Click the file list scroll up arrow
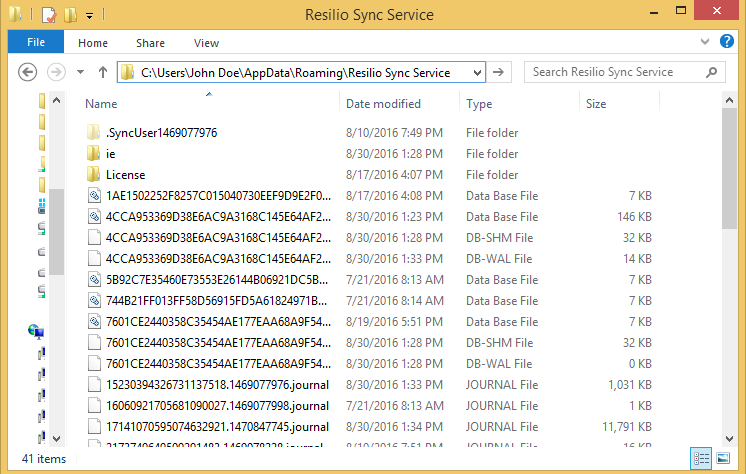Screen dimensions: 746x474 [x=729, y=100]
